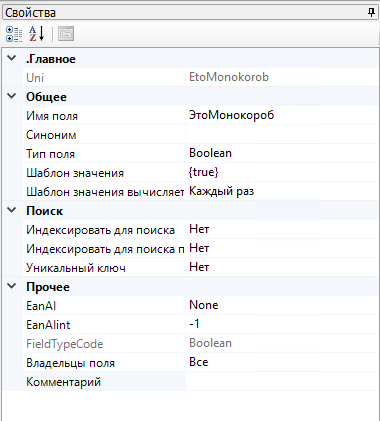
Task: Select the EanAI None value
Action: (x=282, y=305)
